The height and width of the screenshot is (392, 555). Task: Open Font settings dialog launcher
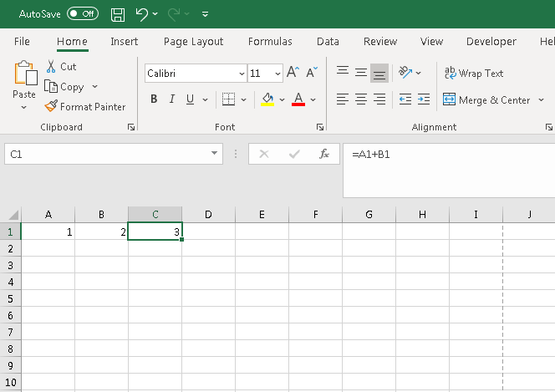[320, 127]
